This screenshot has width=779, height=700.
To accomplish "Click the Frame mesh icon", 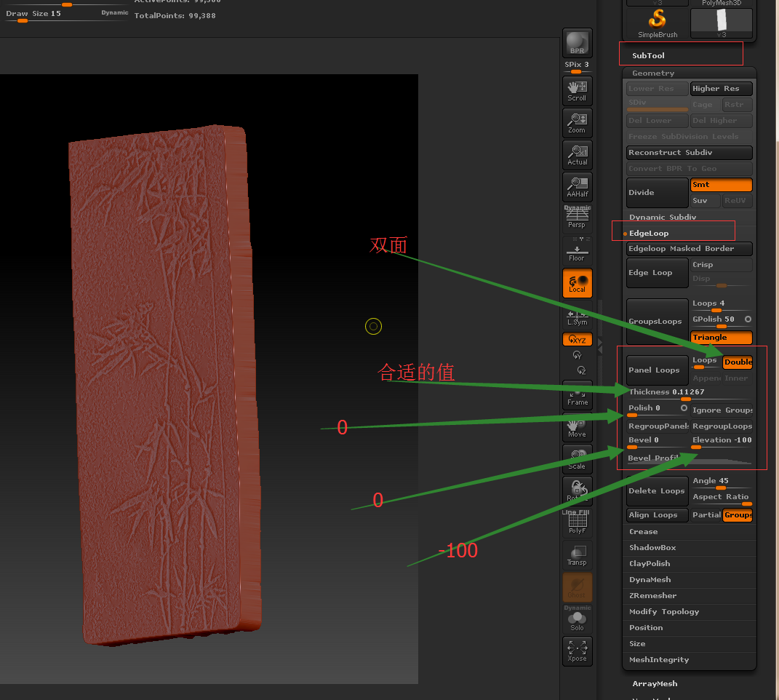I will tap(577, 395).
